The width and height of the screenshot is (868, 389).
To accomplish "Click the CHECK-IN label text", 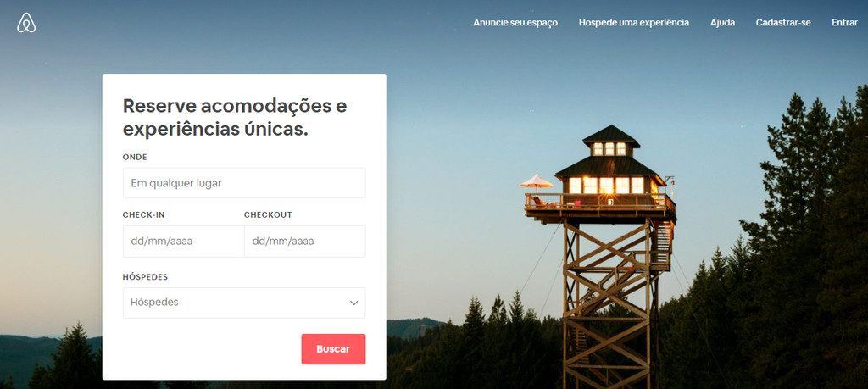I will [143, 214].
